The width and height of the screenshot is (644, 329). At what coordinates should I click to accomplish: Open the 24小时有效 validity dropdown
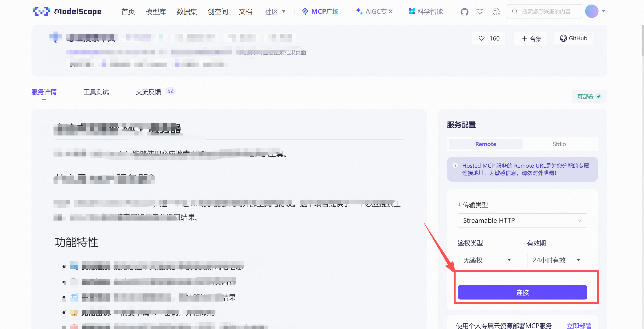557,260
